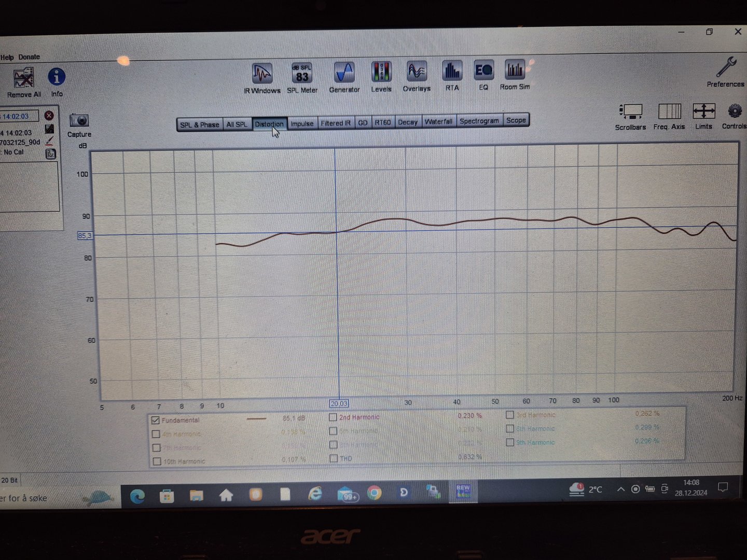Click the measurement save disk icon
This screenshot has height=560, width=747.
[x=49, y=129]
